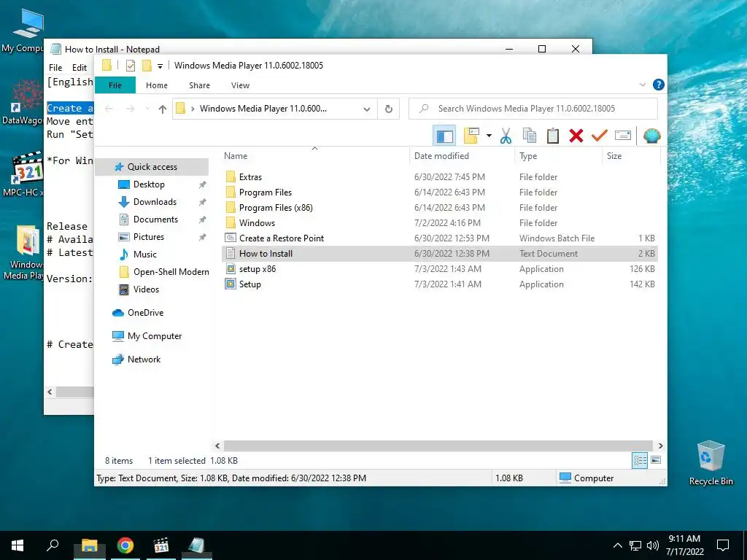
Task: Open the blue Help question mark
Action: click(x=659, y=85)
